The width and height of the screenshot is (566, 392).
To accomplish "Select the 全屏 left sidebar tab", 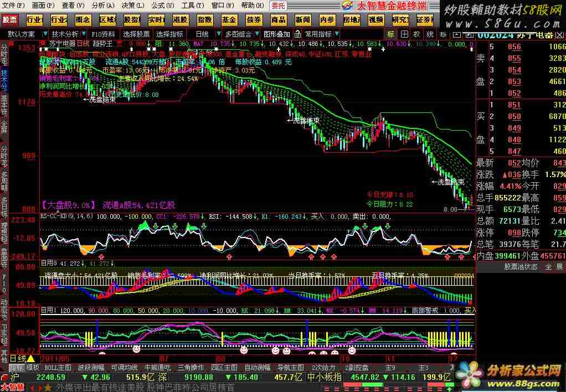I will (x=4, y=127).
